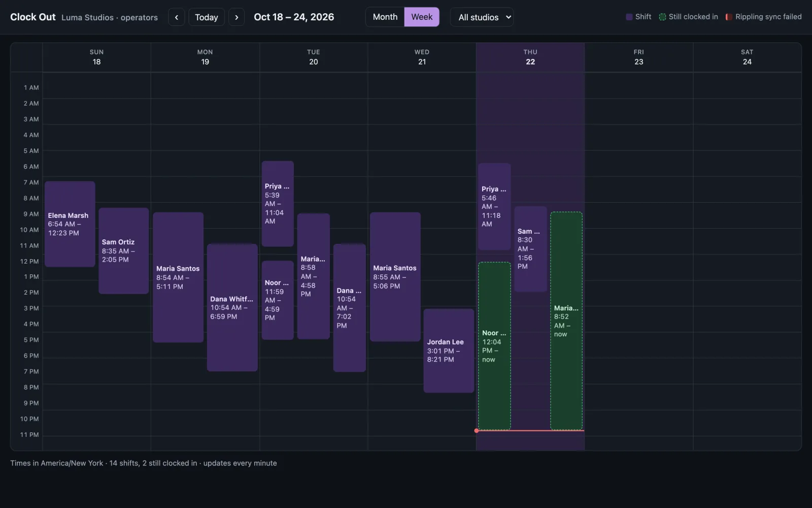Open Sam's Thursday 8:30 AM shift
Screen dimensions: 812x508
(530, 249)
